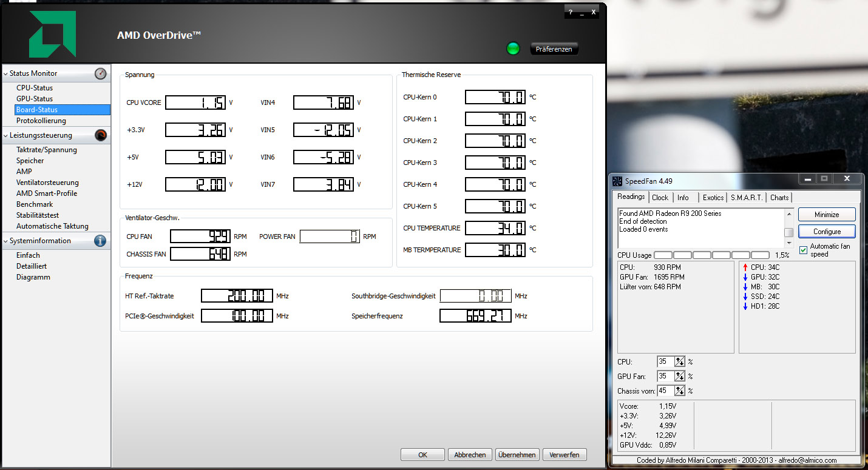This screenshot has width=868, height=470.
Task: Click the SpeedFan log scrollbar up arrow
Action: coord(789,214)
